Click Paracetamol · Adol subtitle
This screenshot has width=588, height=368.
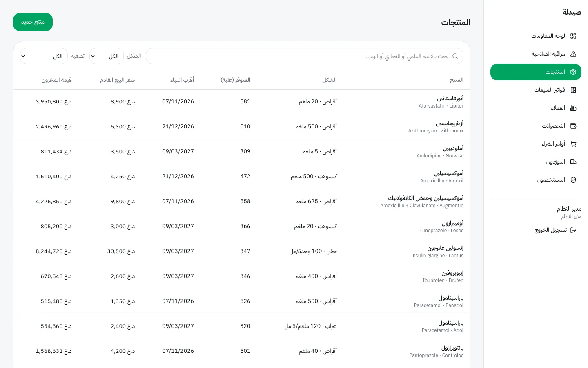(x=443, y=330)
